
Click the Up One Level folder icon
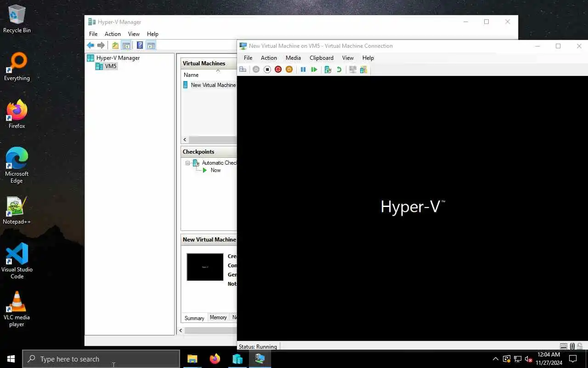coord(115,45)
